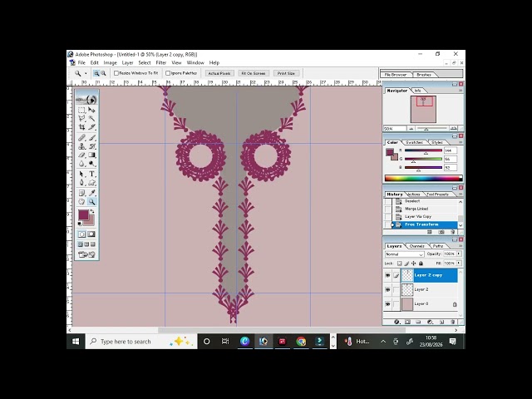Open the Navigator panel flyout menu

[461, 91]
